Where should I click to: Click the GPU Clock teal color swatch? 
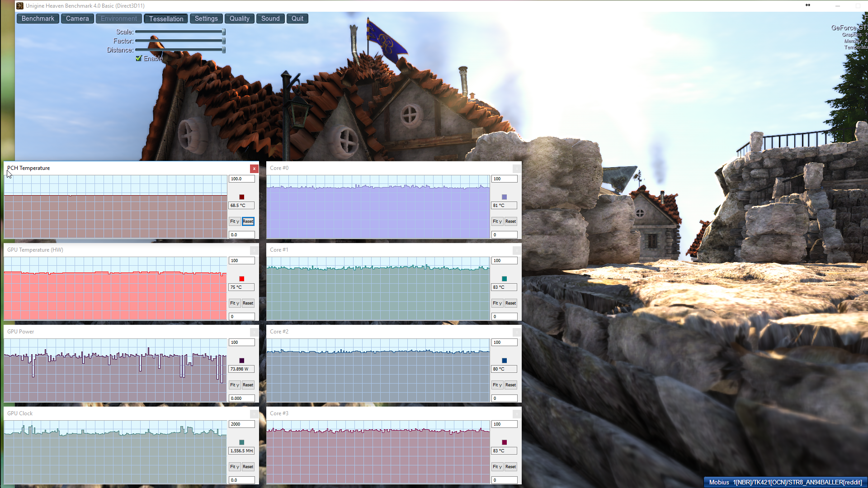pos(242,442)
